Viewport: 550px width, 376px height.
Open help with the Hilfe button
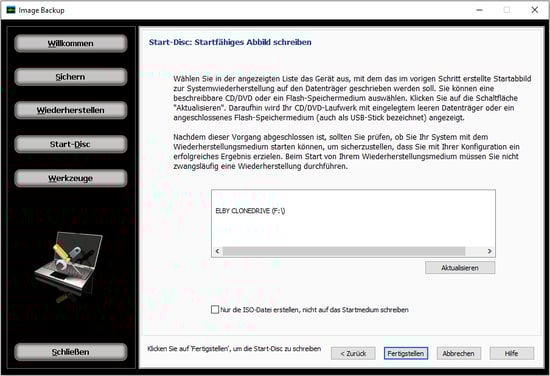pos(512,353)
